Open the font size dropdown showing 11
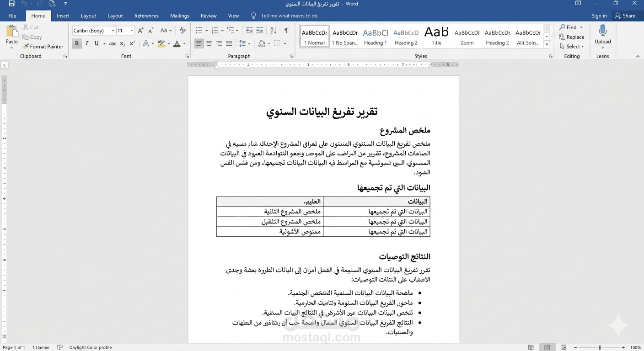Viewport: 644px width, 351px height. point(132,31)
